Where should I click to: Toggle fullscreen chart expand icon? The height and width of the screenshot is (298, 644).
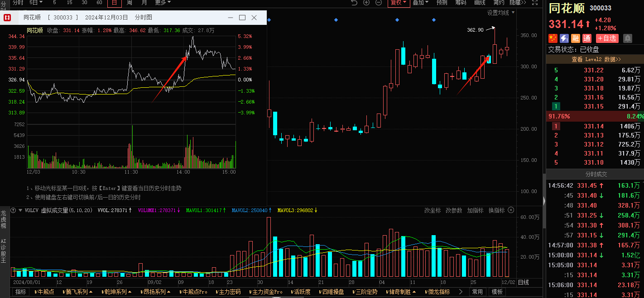click(x=535, y=3)
